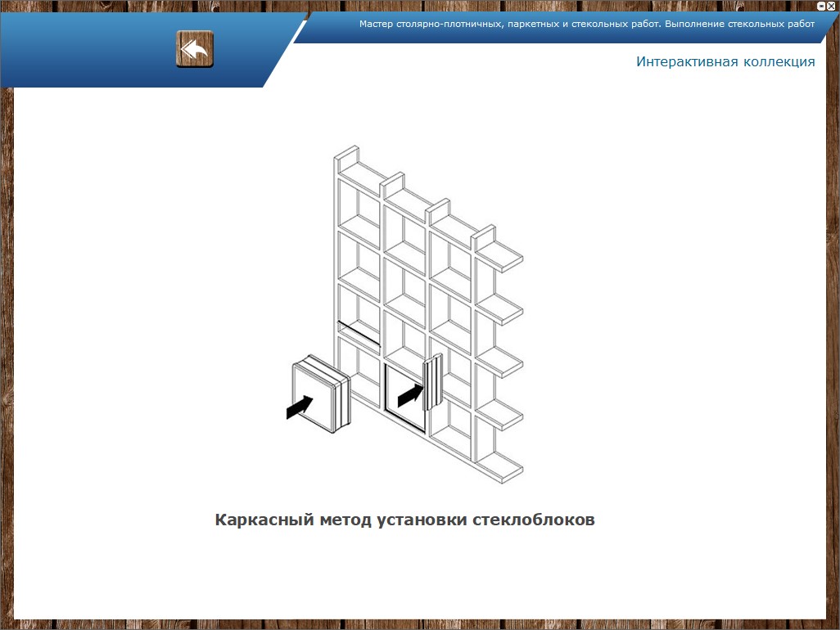This screenshot has height=630, width=840.
Task: Open the Интерактивная коллекция link
Action: pyautogui.click(x=725, y=62)
